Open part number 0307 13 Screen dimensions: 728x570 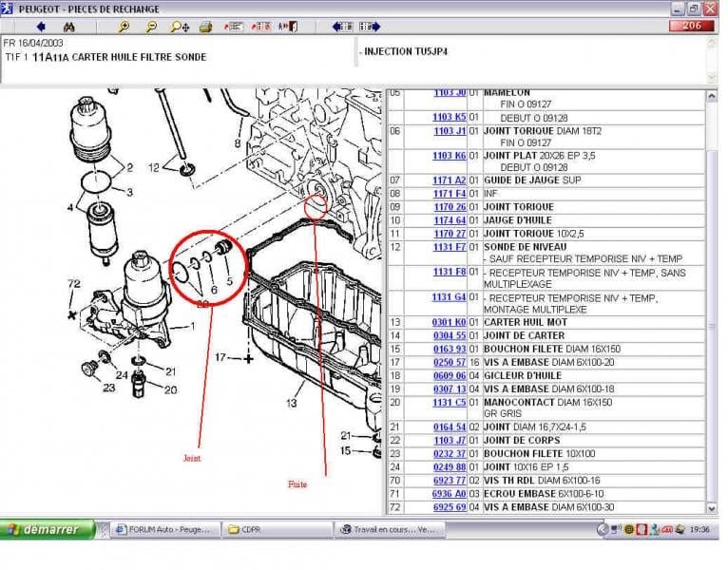pos(450,389)
